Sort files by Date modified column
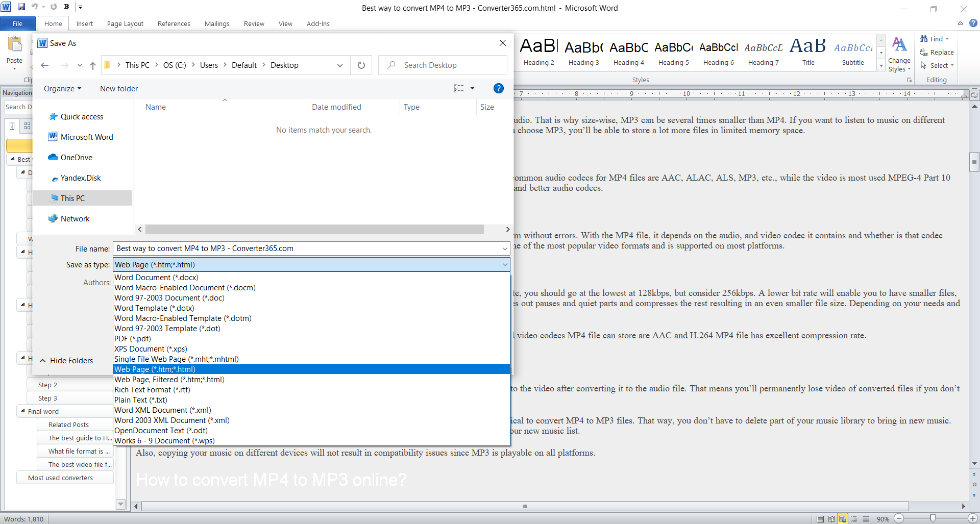This screenshot has height=524, width=980. pos(336,107)
